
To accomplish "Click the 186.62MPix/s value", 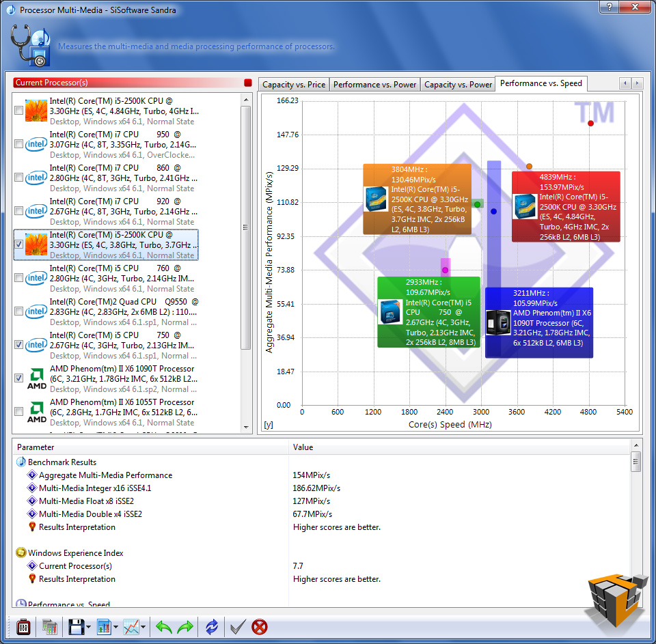I will click(x=316, y=488).
